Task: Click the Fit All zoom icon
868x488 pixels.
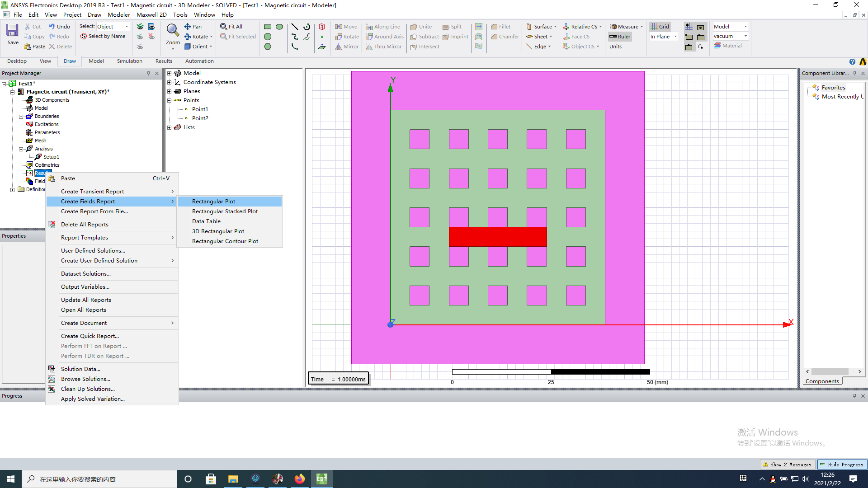Action: point(231,26)
